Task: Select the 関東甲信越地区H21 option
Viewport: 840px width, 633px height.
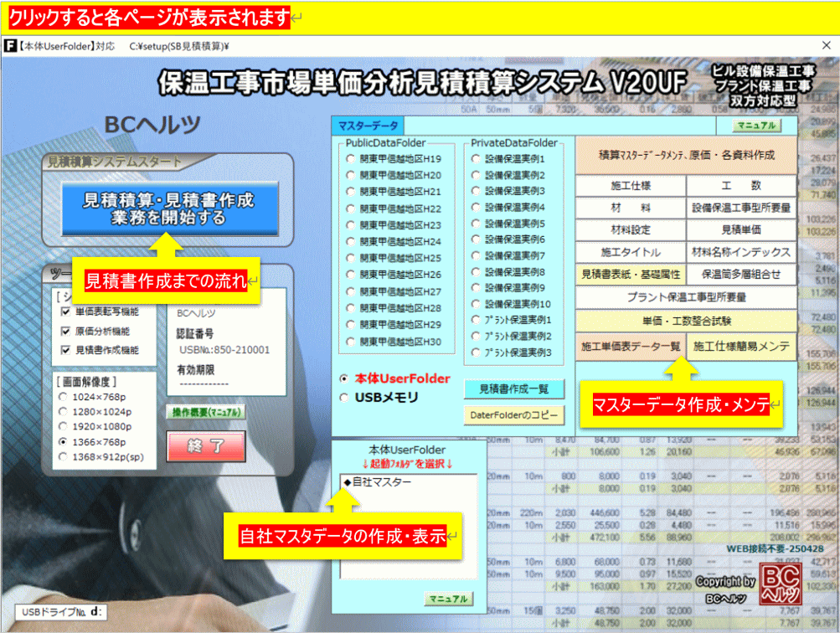Action: pyautogui.click(x=350, y=192)
